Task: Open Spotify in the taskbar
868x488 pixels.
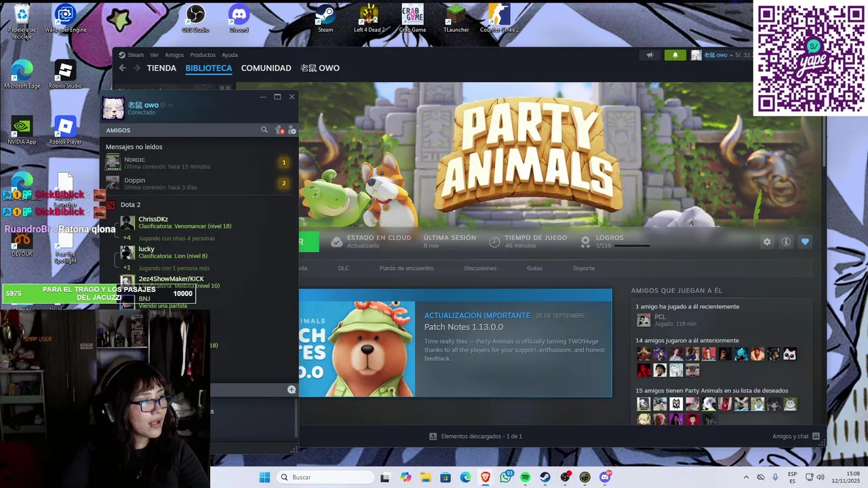Action: pos(526,477)
